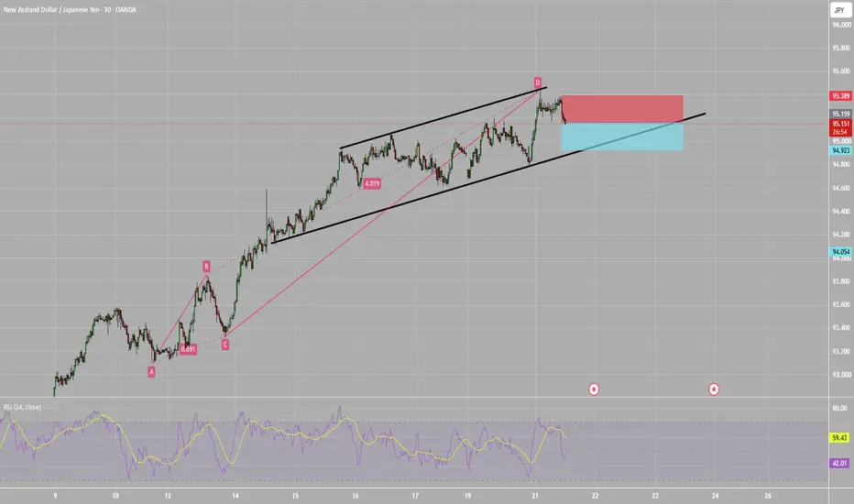
Task: Select the teal profit zone of the short position
Action: tap(622, 137)
